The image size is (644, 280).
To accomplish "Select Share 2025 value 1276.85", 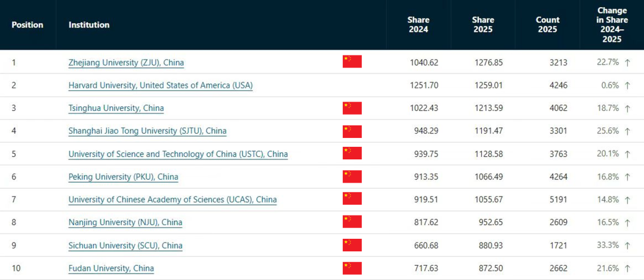I will 488,63.
